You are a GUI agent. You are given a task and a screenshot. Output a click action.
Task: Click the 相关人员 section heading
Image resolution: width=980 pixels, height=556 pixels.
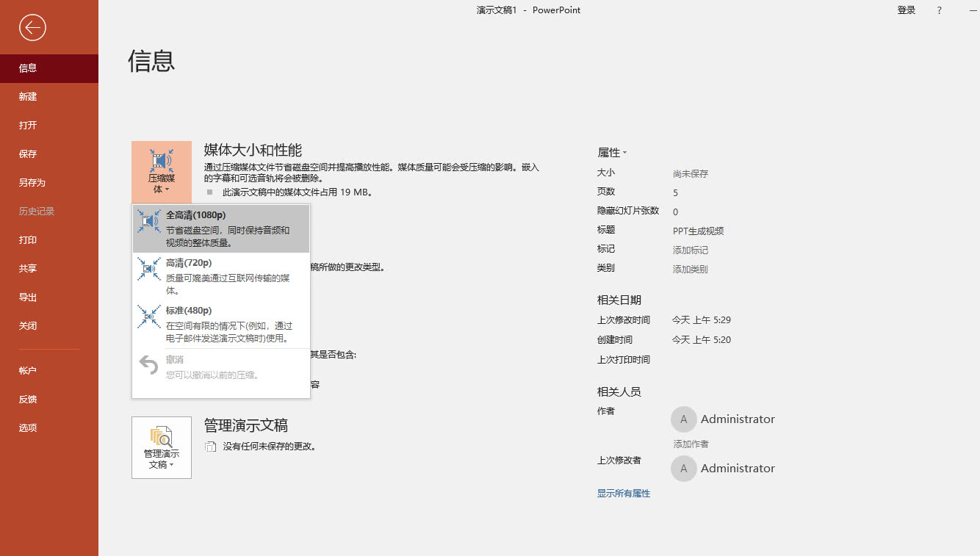pyautogui.click(x=619, y=391)
